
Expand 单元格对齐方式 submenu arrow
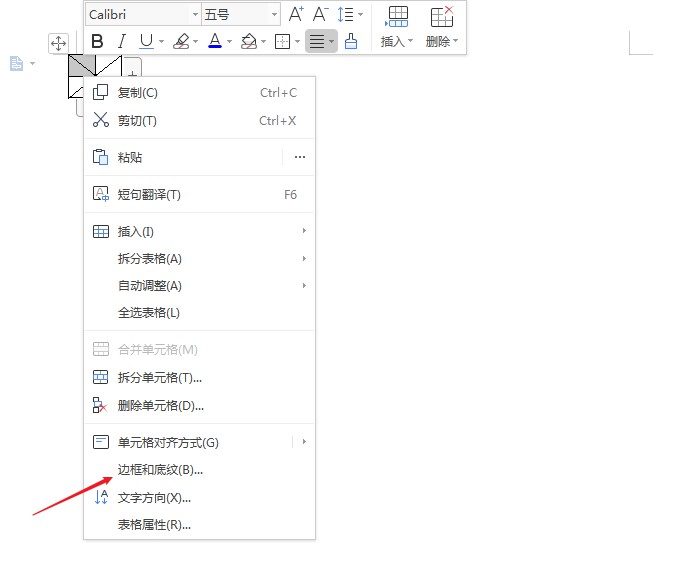pyautogui.click(x=304, y=442)
